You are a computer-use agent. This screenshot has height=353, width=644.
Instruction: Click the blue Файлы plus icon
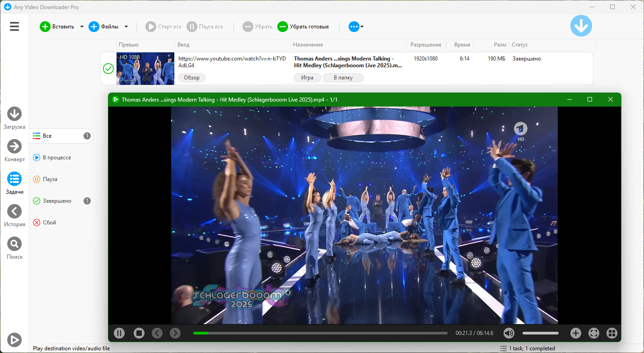(x=93, y=27)
